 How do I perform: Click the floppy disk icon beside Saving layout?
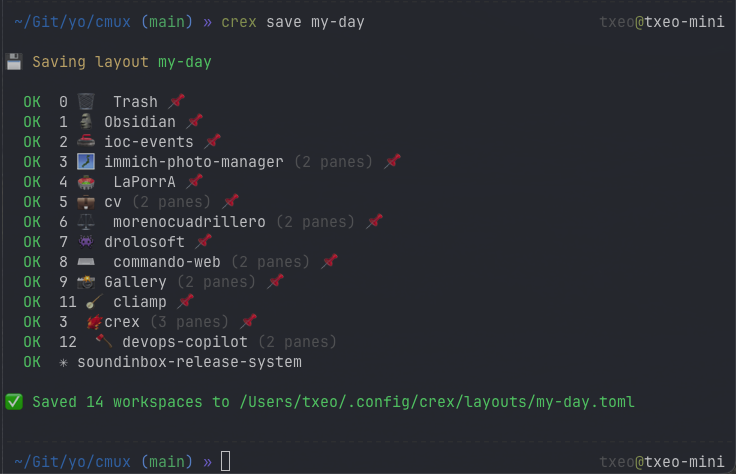tap(14, 62)
